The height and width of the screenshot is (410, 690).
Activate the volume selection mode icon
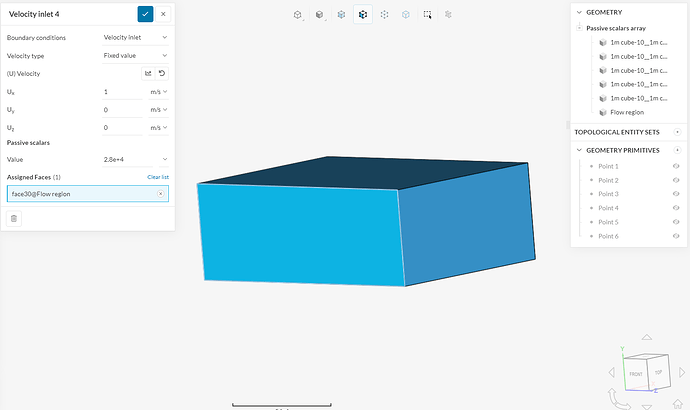(x=341, y=15)
